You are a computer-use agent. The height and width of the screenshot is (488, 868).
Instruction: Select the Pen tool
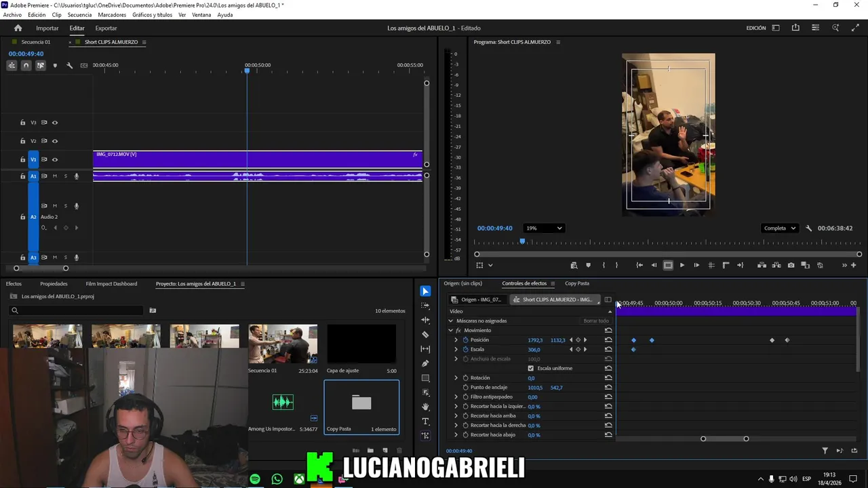(425, 363)
